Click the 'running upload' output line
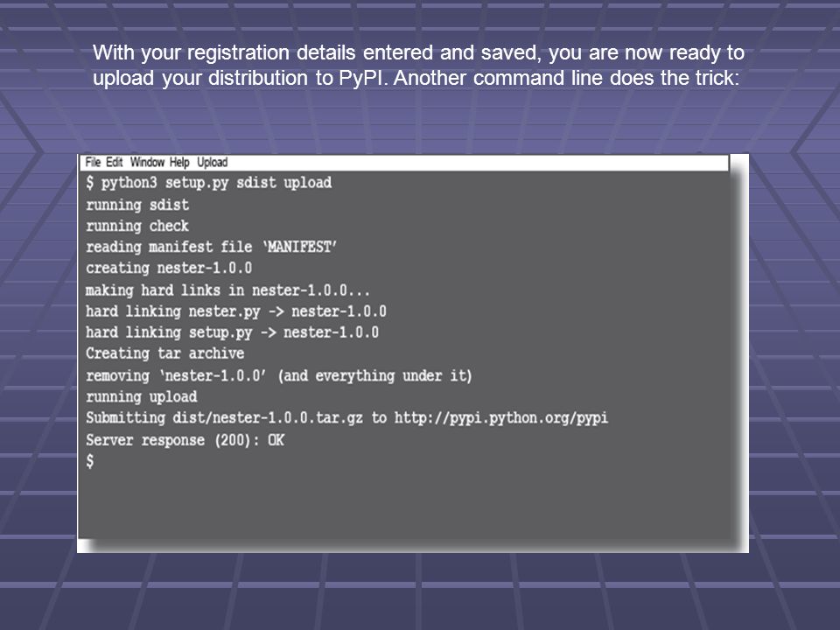This screenshot has height=630, width=840. [142, 397]
